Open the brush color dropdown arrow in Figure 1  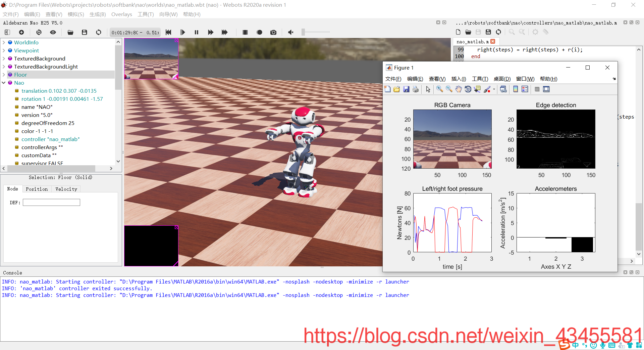pyautogui.click(x=494, y=89)
